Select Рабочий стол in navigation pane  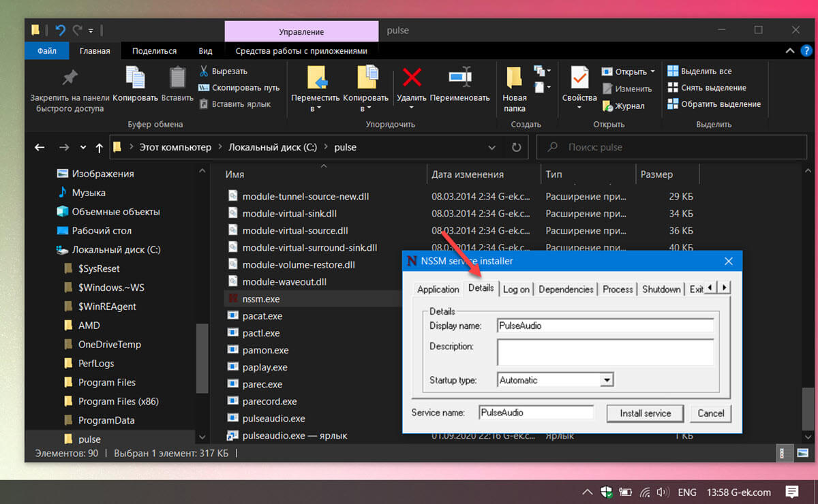click(102, 230)
